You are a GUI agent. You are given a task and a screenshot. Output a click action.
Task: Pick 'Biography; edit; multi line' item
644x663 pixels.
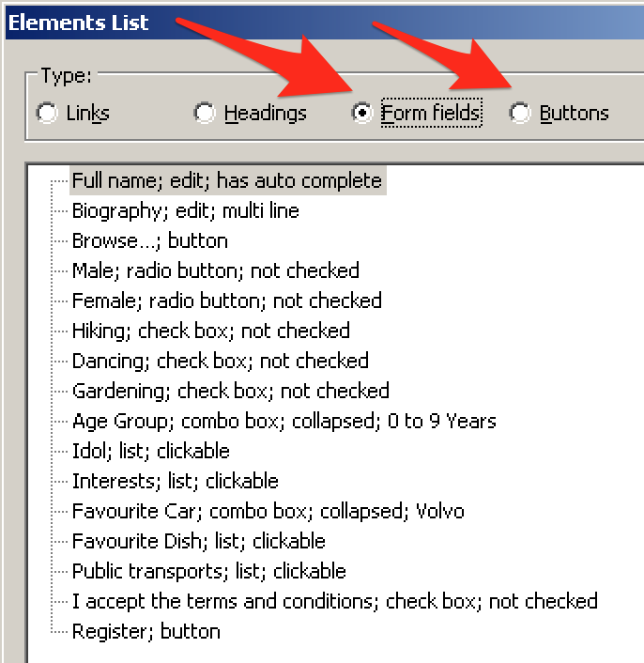point(186,211)
